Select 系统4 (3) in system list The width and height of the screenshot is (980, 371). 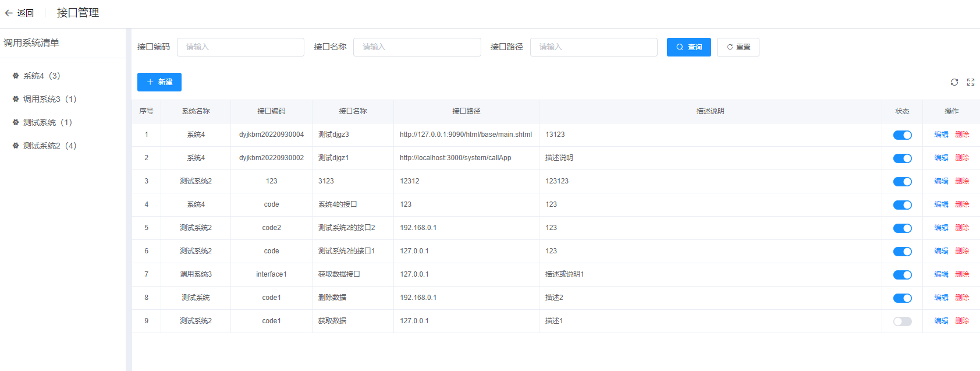click(41, 76)
